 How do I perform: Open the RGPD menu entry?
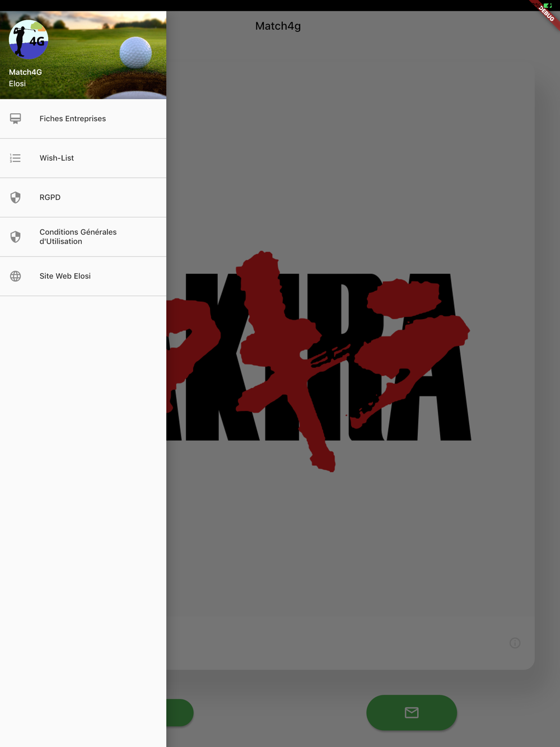click(x=83, y=198)
